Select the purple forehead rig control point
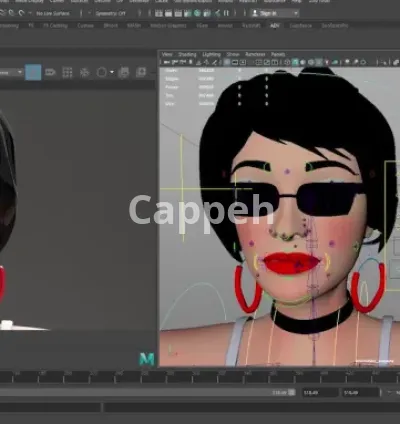Image resolution: width=400 pixels, height=424 pixels. [287, 172]
